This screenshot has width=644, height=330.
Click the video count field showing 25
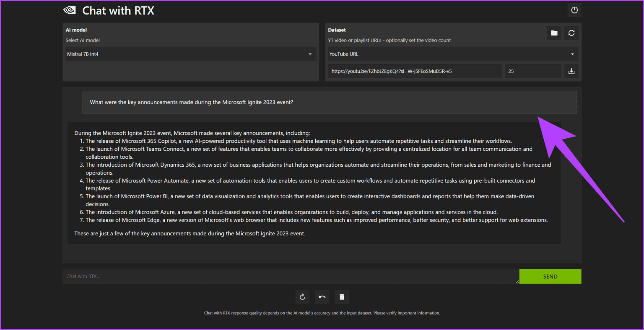click(533, 71)
